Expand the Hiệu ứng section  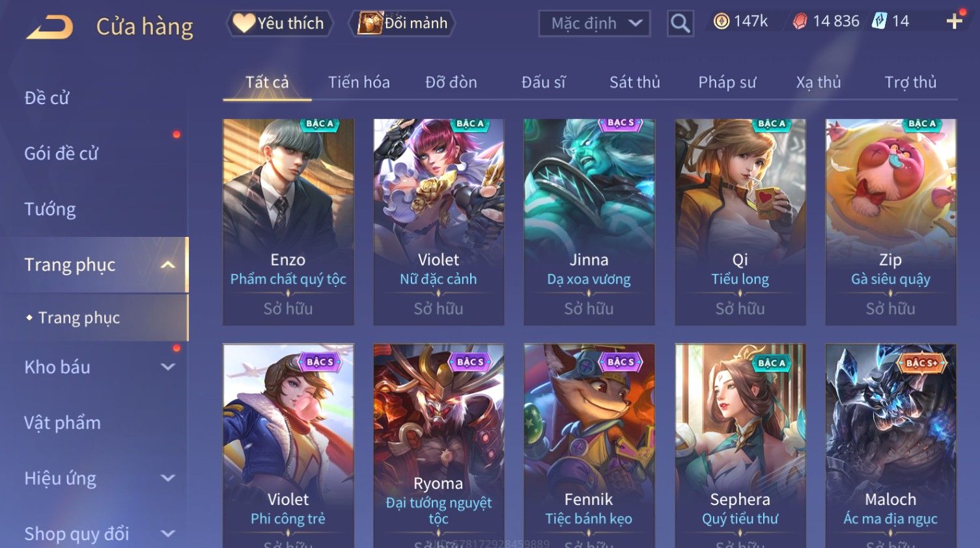point(167,478)
